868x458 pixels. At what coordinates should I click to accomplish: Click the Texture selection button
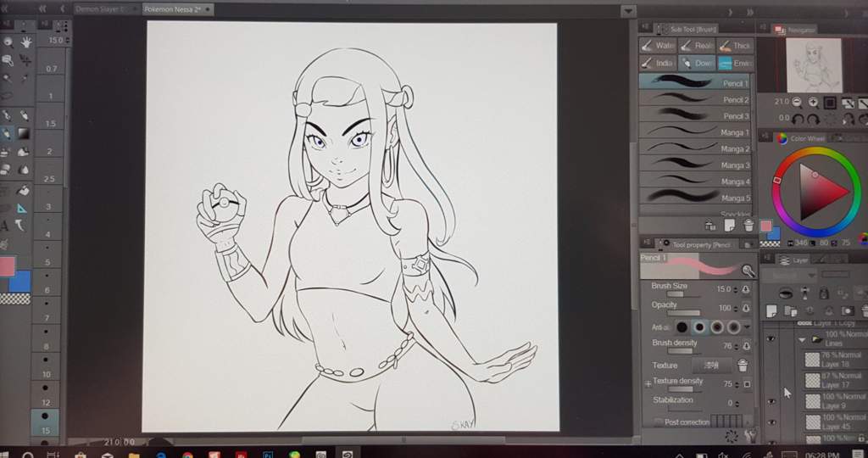tap(711, 365)
